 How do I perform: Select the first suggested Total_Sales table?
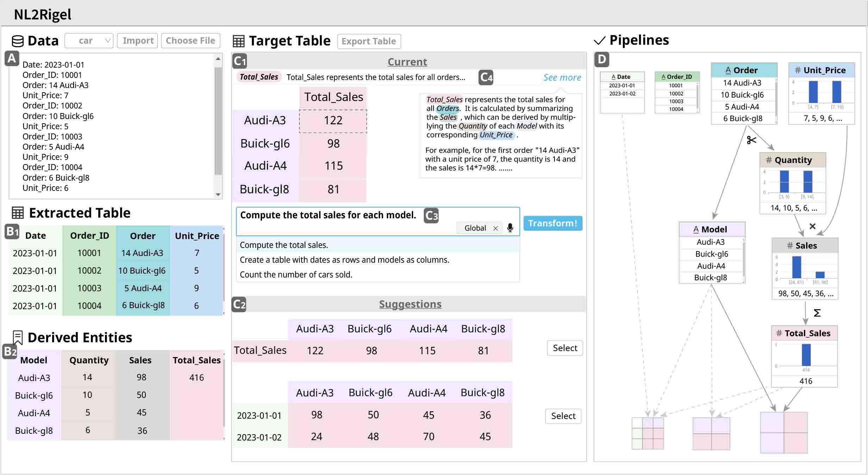(565, 348)
